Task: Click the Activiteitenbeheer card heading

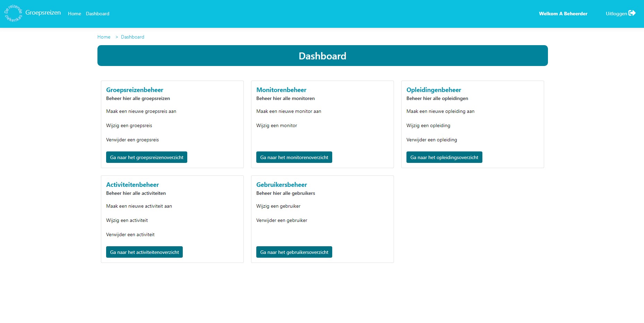Action: pos(132,184)
